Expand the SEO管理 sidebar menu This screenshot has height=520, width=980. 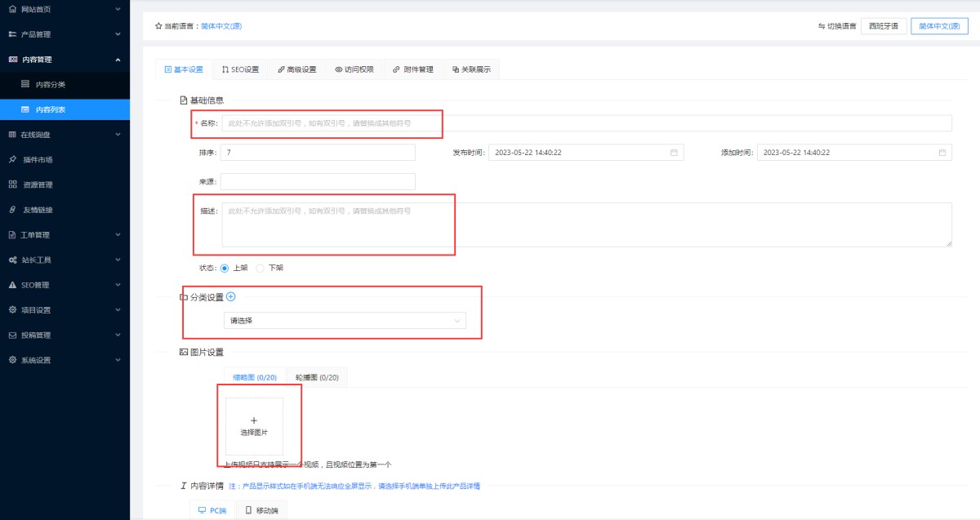click(65, 285)
